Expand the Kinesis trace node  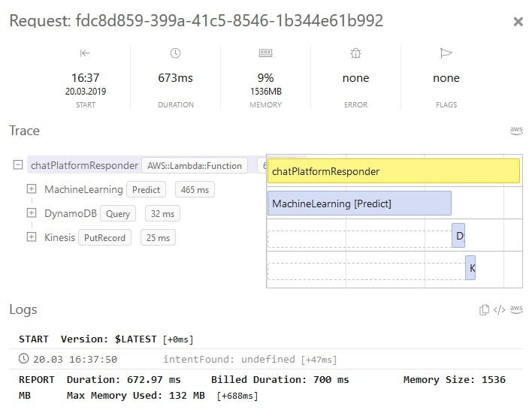tap(32, 237)
